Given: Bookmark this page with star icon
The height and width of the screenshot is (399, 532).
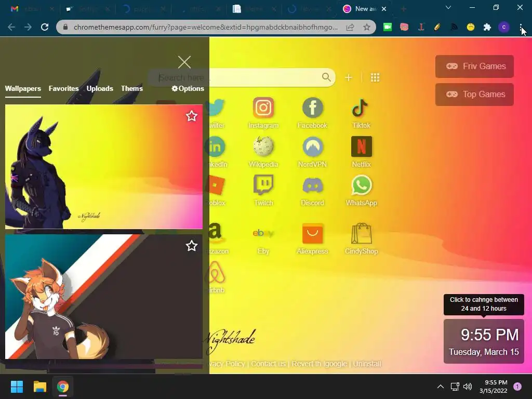Looking at the screenshot, I should pyautogui.click(x=366, y=27).
